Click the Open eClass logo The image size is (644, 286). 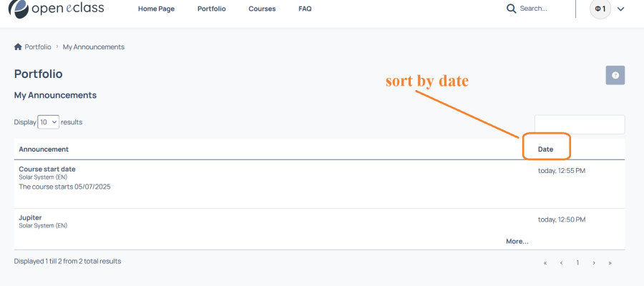[x=57, y=8]
